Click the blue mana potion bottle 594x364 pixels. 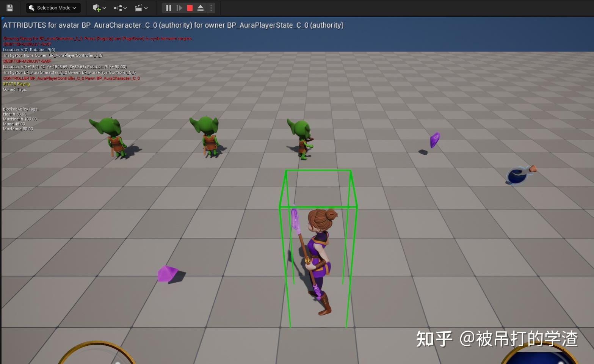[x=518, y=175]
